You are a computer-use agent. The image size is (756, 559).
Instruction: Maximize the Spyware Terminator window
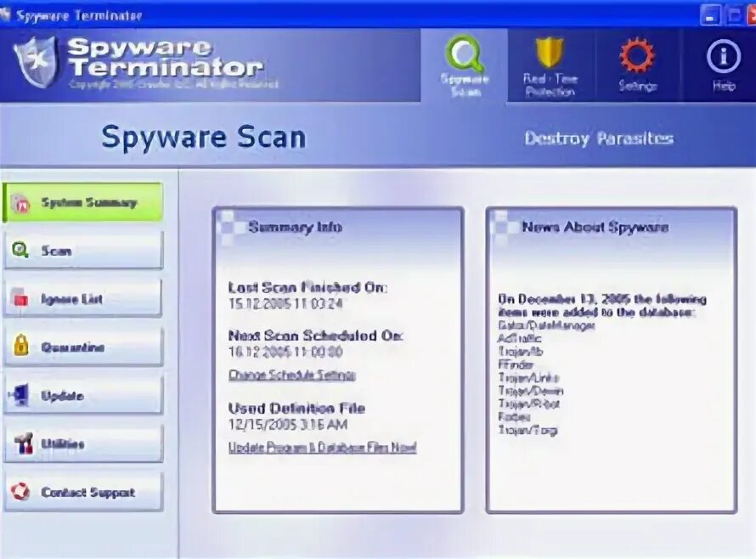(x=733, y=15)
